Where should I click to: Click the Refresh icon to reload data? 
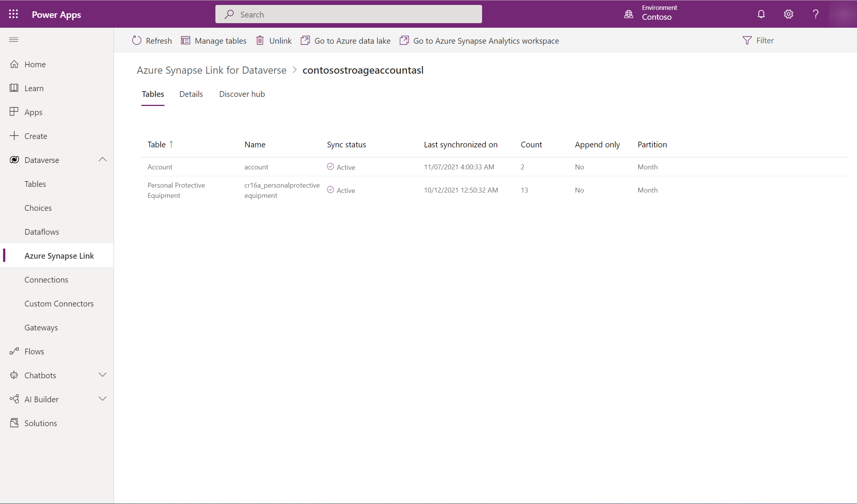(136, 40)
